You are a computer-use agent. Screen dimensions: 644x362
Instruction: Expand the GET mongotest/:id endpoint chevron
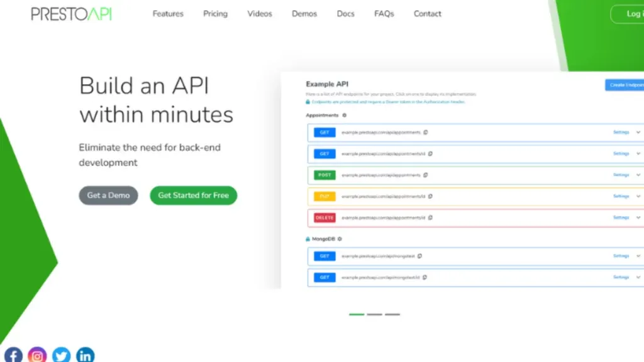tap(638, 277)
